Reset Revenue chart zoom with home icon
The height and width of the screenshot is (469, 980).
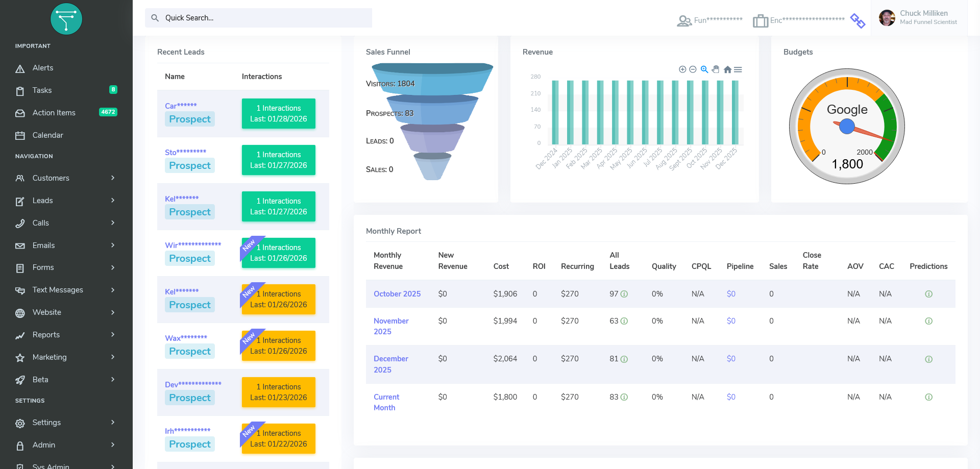pyautogui.click(x=727, y=69)
